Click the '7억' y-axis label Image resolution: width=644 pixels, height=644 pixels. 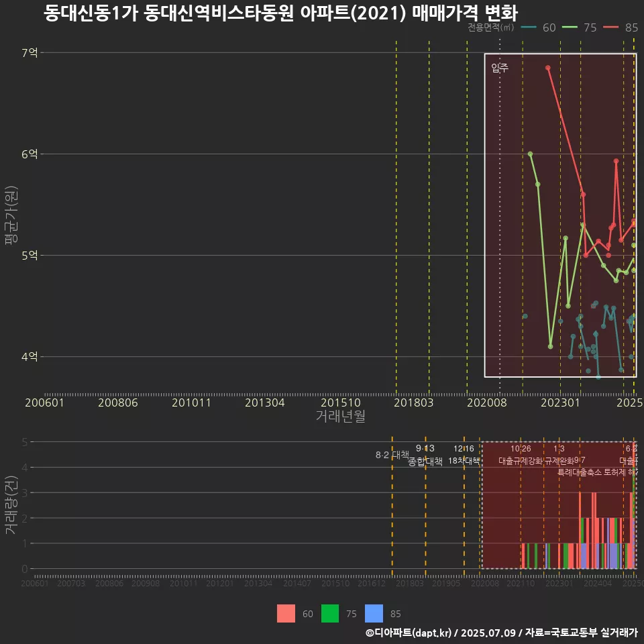[30, 52]
